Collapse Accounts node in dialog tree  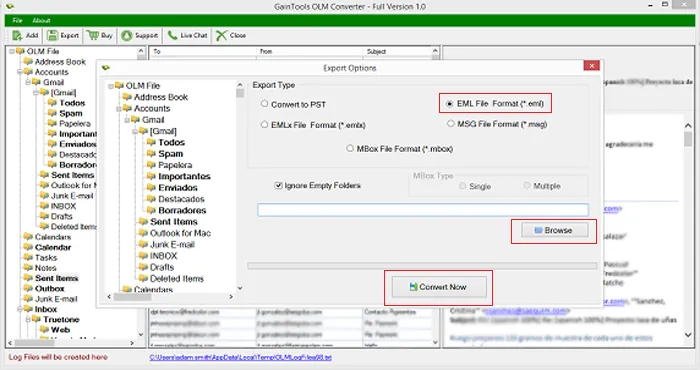(119, 109)
